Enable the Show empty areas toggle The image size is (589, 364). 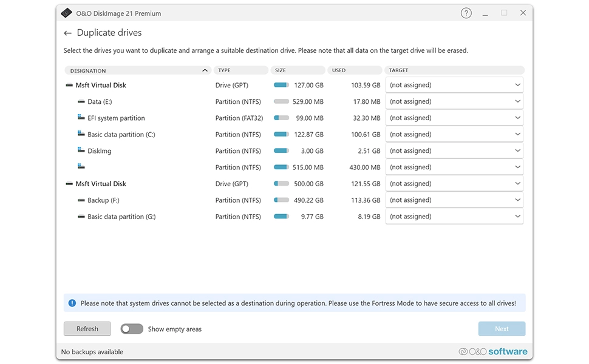coord(132,328)
